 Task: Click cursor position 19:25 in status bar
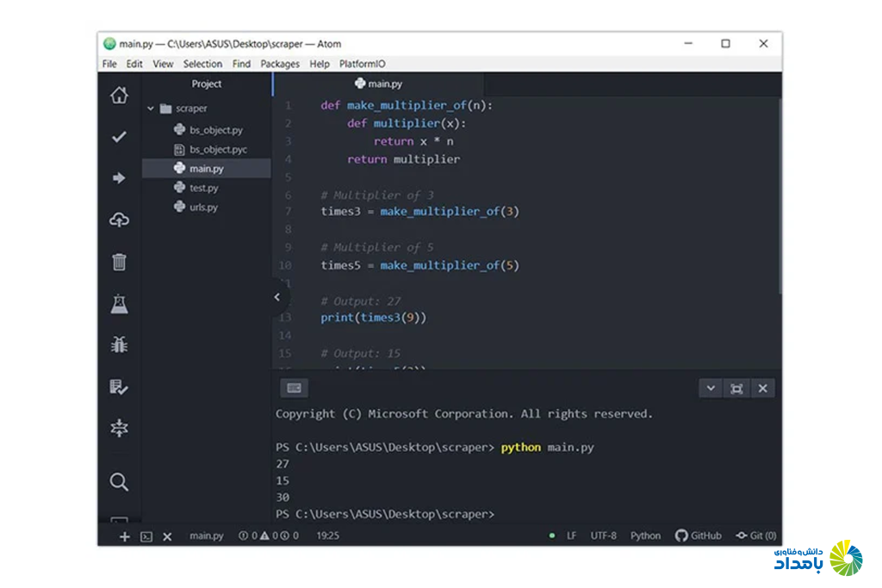[327, 535]
